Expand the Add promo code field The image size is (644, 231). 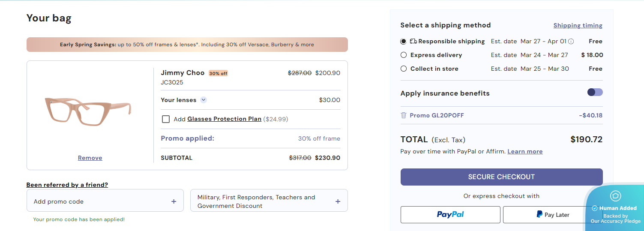tap(105, 201)
